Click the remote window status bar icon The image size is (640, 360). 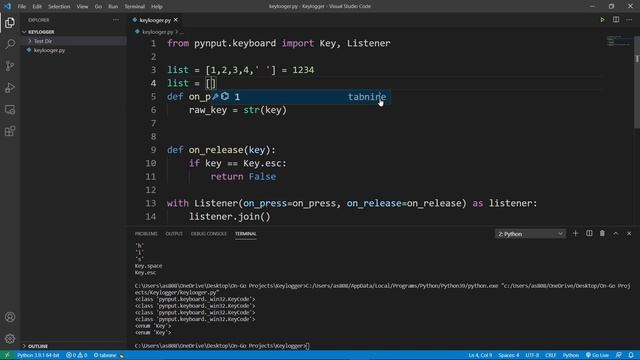point(7,355)
